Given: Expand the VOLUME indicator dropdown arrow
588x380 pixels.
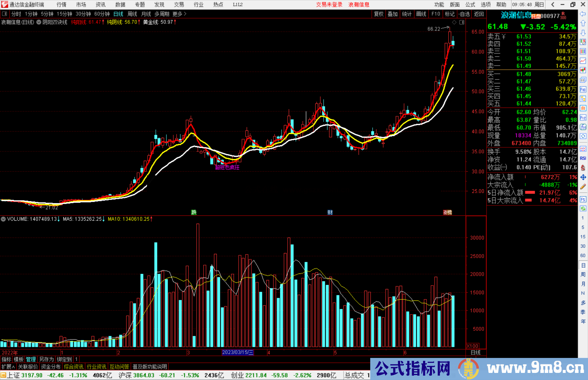Looking at the screenshot, I should 3,219.
